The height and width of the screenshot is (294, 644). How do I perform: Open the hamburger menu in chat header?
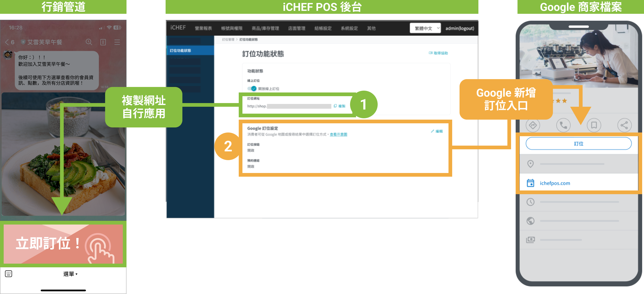point(117,42)
